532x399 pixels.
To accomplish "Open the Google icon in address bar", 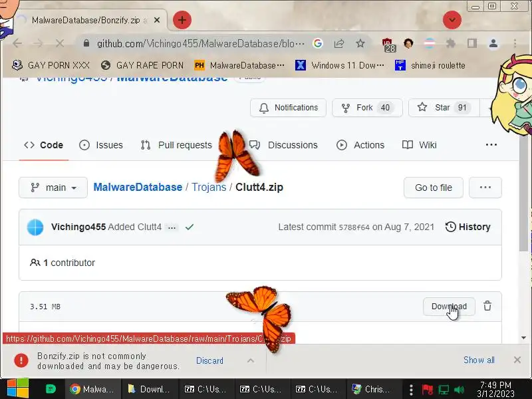I will pos(318,43).
